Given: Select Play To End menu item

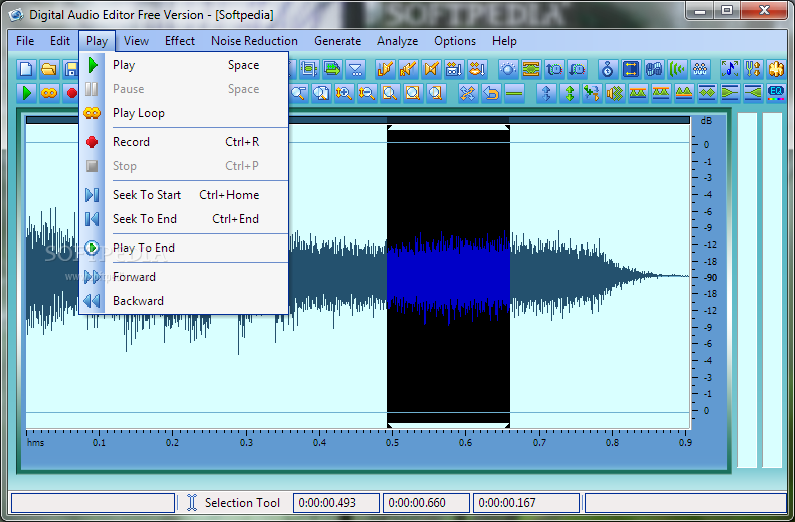Looking at the screenshot, I should (184, 248).
